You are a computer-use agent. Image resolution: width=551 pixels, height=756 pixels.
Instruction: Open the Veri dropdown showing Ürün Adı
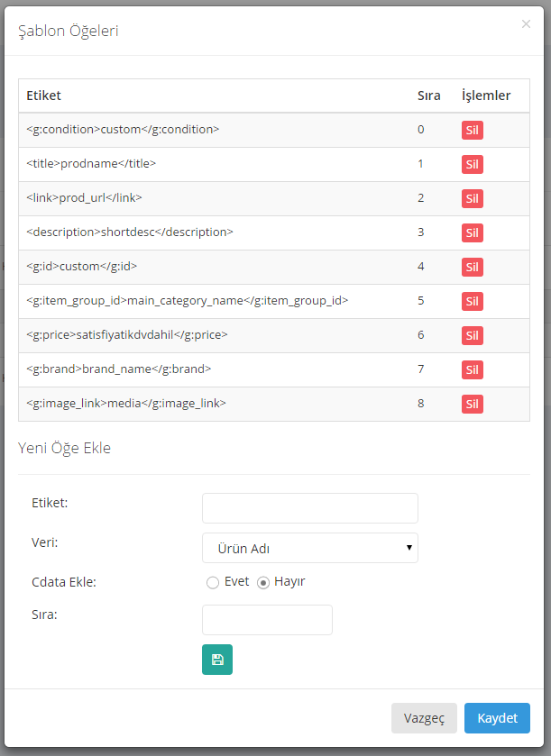coord(309,548)
